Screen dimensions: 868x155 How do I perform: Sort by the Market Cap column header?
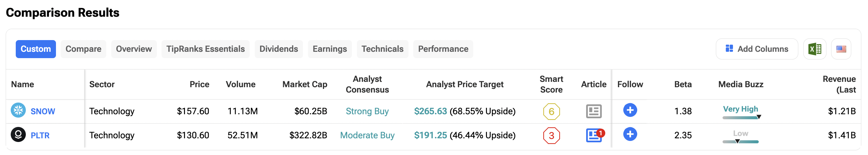pyautogui.click(x=305, y=85)
